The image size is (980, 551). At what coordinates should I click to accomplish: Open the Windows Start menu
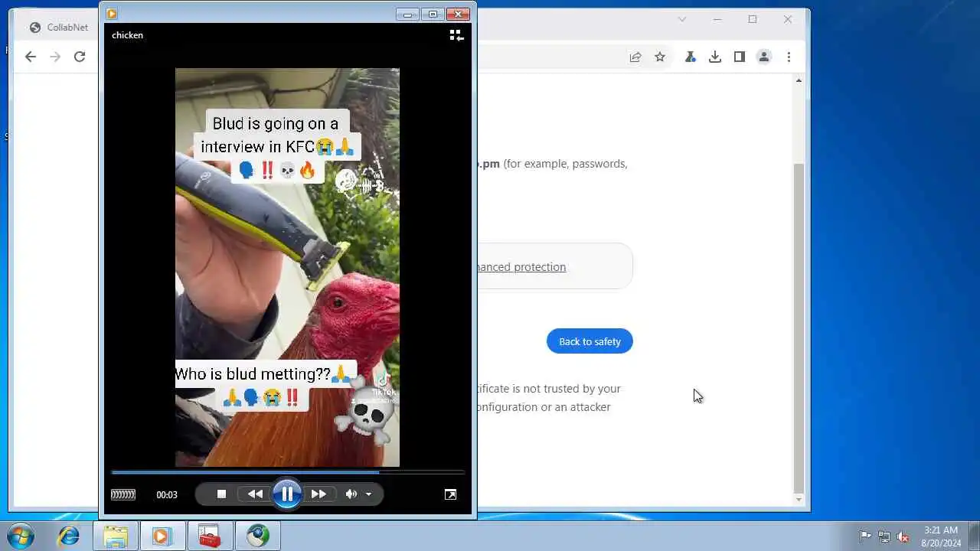(19, 536)
